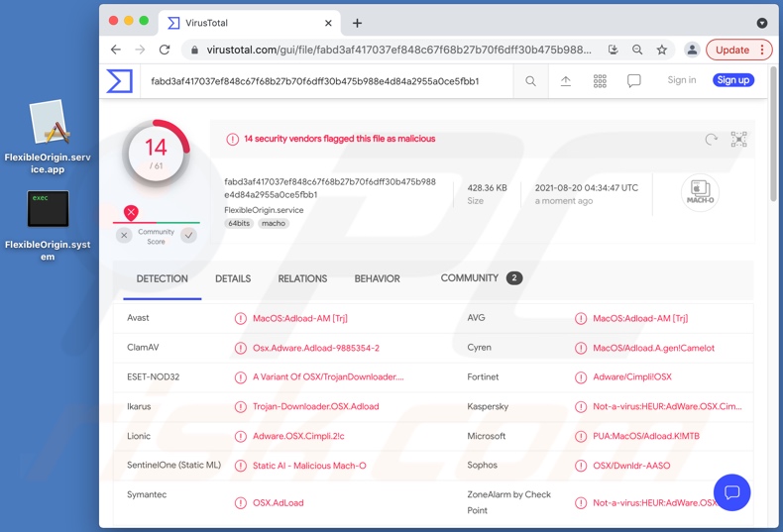Open the chat support bubble
The height and width of the screenshot is (532, 783).
coord(731,492)
